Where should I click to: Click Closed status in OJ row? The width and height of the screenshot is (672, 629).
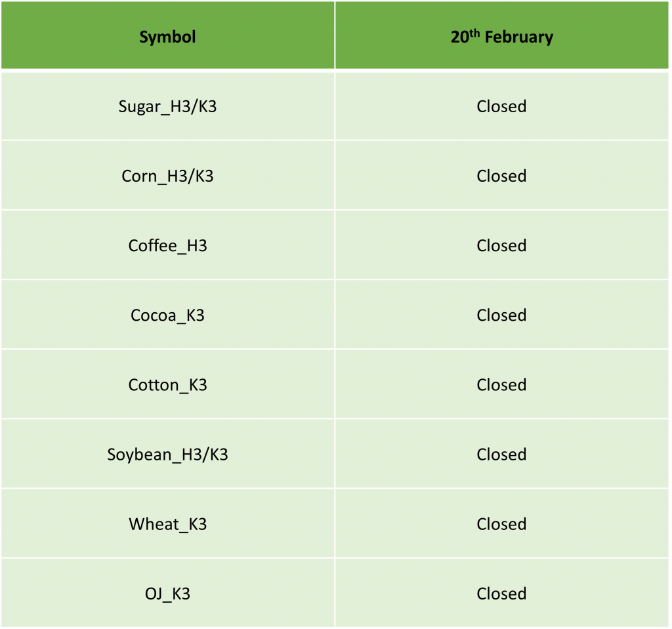coord(501,594)
